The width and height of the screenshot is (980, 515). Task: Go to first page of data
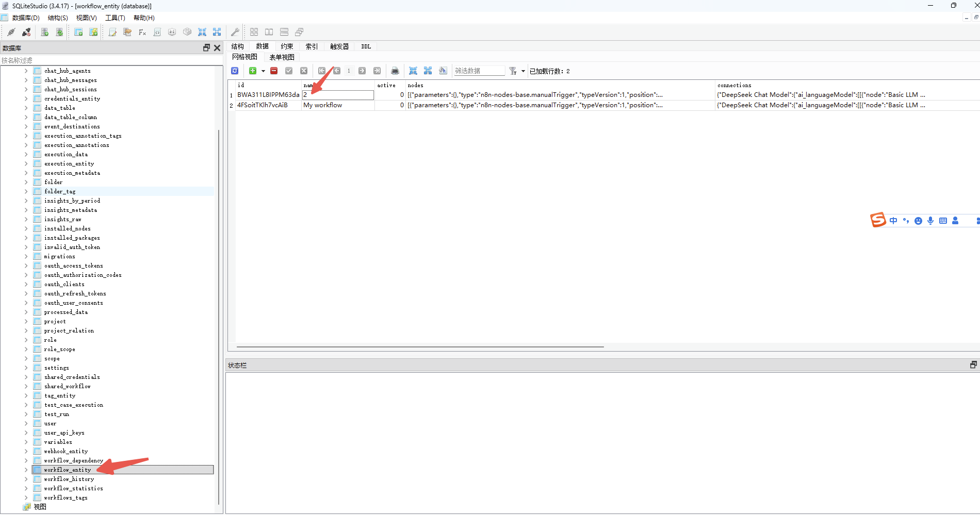[x=322, y=71]
